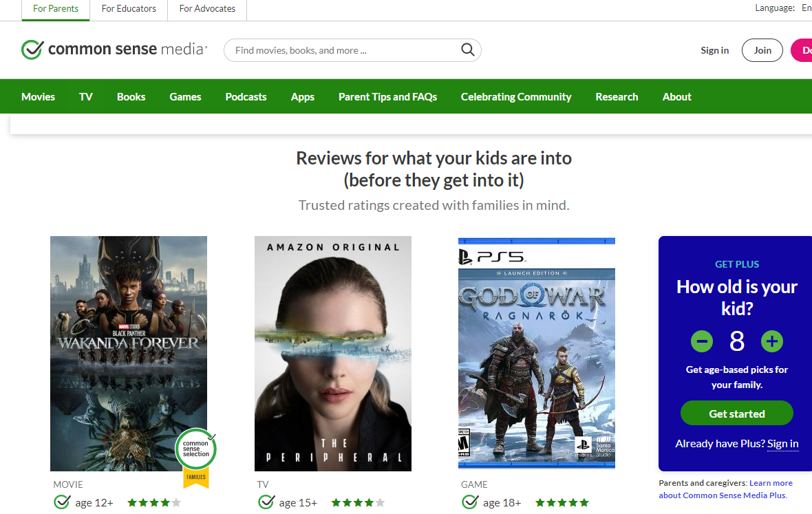This screenshot has width=812, height=514.
Task: Open the Language selector
Action: (x=783, y=8)
